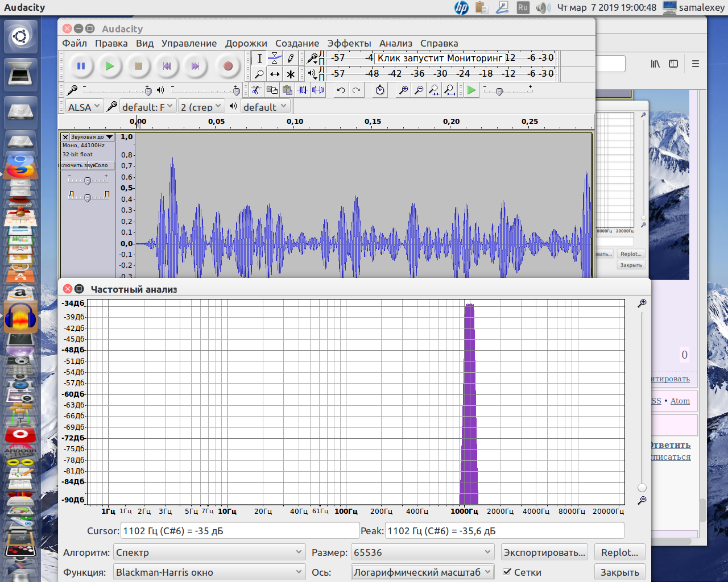
Task: Click the Sync-Lock tracks clock icon
Action: pos(380,90)
